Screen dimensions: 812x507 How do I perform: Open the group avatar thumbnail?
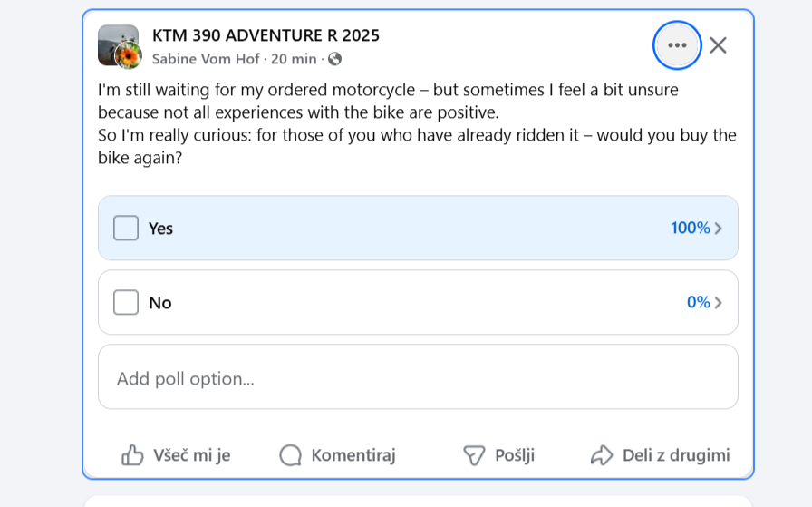pyautogui.click(x=119, y=46)
